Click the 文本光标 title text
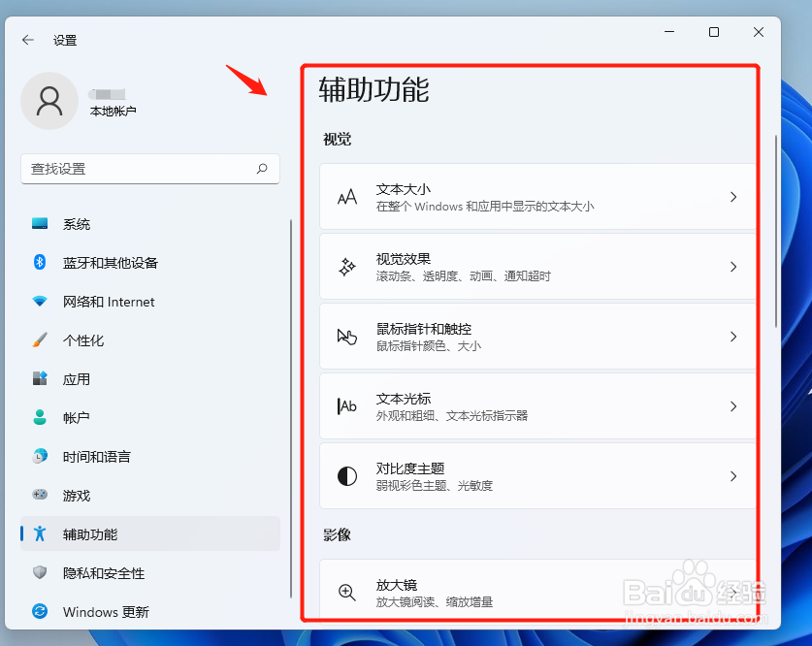 (404, 399)
